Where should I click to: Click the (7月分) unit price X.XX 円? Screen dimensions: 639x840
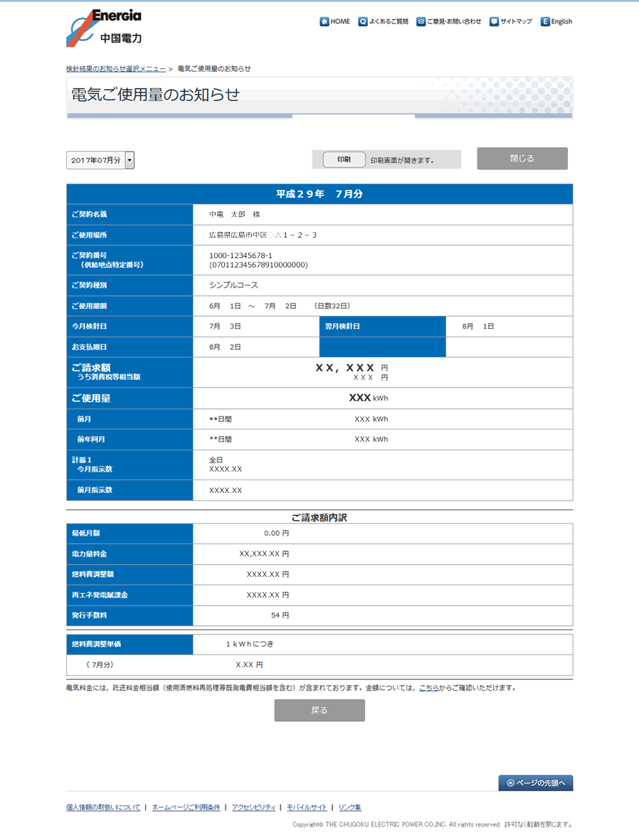click(x=249, y=665)
